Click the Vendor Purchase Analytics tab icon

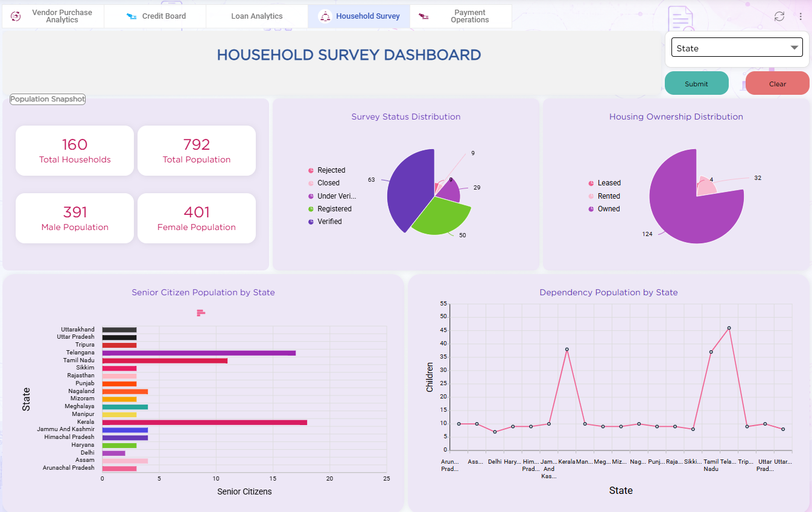click(16, 16)
